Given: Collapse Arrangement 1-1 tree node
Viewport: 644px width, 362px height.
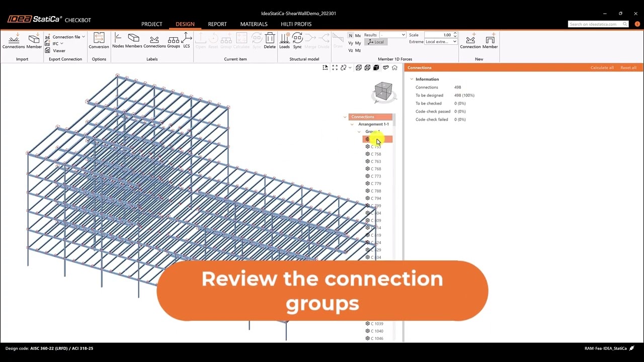Looking at the screenshot, I should [352, 124].
